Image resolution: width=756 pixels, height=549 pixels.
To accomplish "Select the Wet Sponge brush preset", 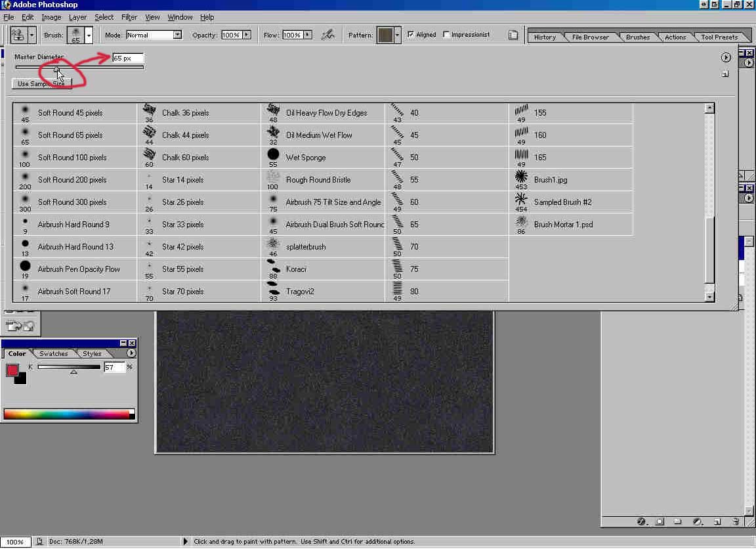I will coord(305,158).
